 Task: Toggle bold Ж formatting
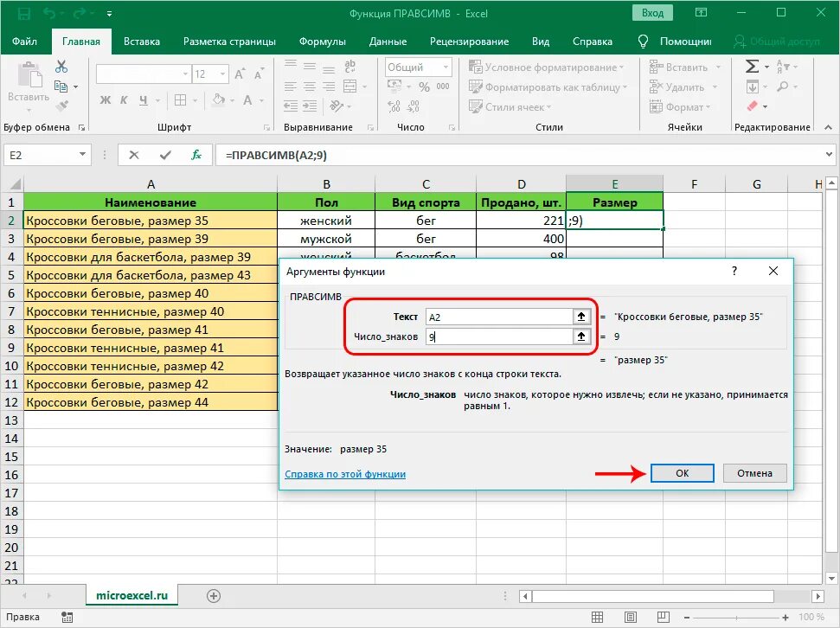(x=106, y=100)
